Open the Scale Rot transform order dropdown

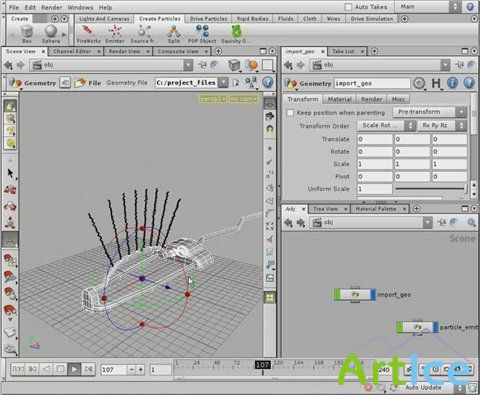coord(386,125)
